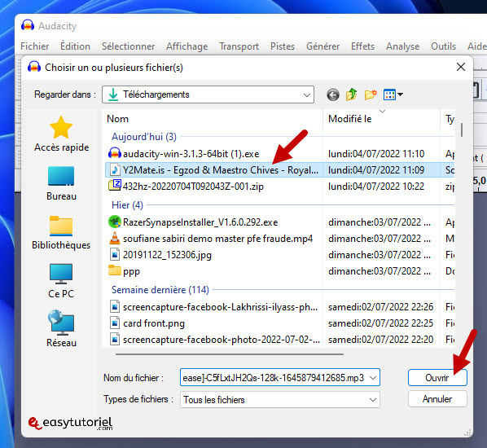Click icon of screencapture-facebook-Lakhrissi file
The image size is (487, 448).
point(114,307)
